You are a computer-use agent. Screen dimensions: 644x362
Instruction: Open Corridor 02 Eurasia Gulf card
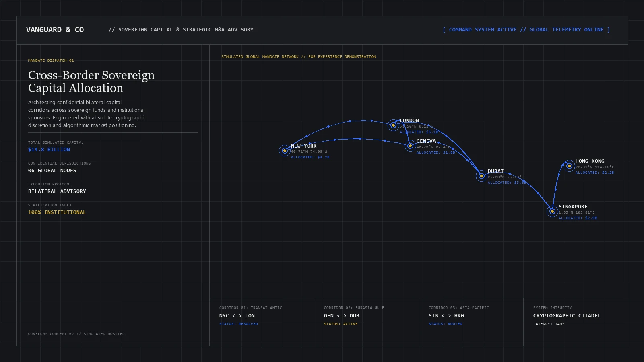366,322
